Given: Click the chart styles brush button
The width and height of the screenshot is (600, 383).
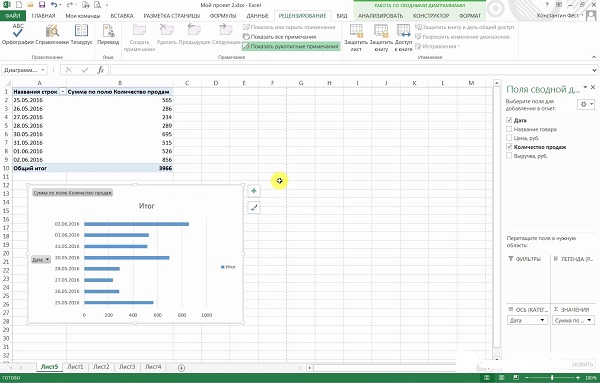Looking at the screenshot, I should 254,208.
